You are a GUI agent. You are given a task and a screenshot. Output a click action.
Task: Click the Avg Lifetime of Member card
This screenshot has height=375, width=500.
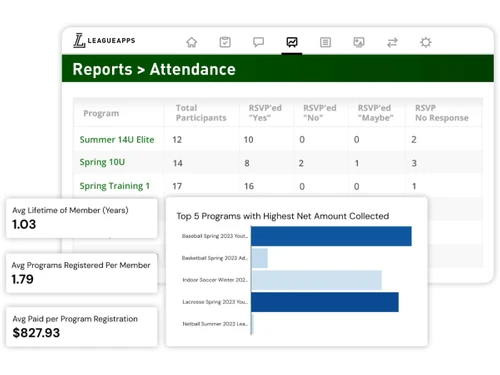tap(82, 218)
